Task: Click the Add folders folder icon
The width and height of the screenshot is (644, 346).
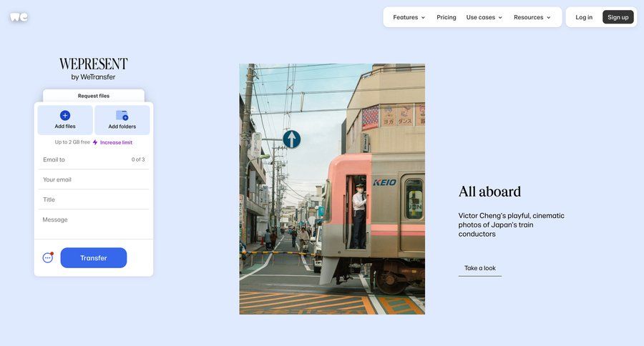Action: tap(122, 115)
